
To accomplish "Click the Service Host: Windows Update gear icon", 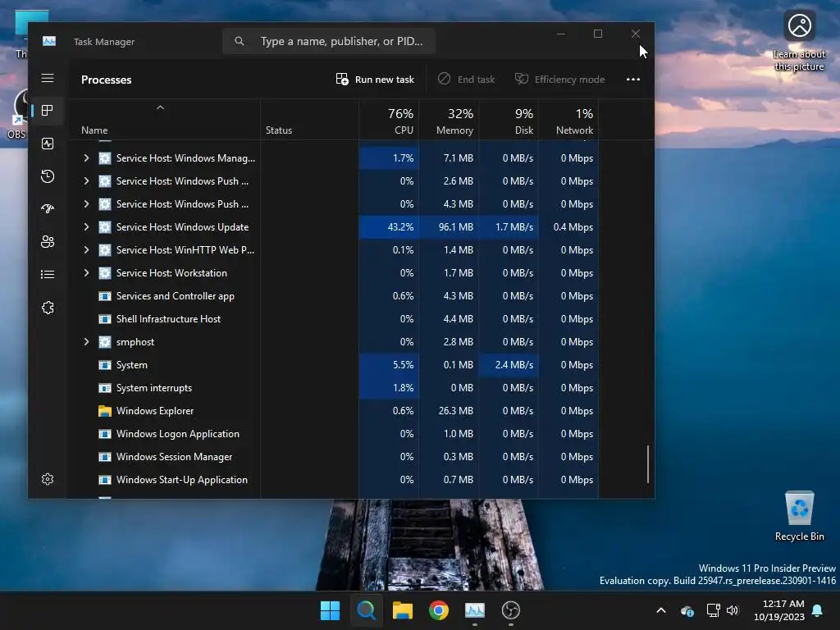I will 105,227.
